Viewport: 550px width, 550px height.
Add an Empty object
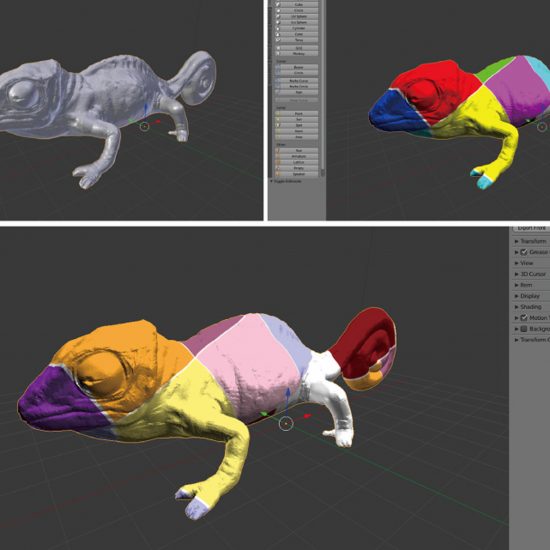point(297,168)
